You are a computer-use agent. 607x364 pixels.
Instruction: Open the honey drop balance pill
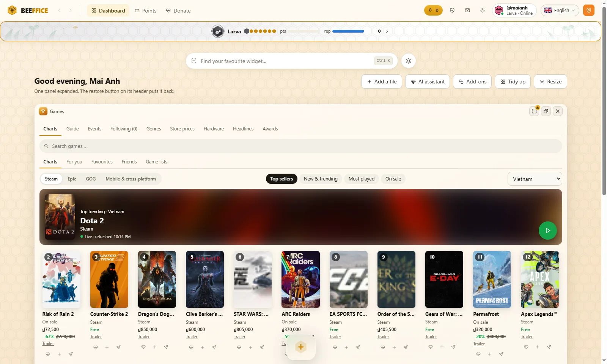click(433, 10)
